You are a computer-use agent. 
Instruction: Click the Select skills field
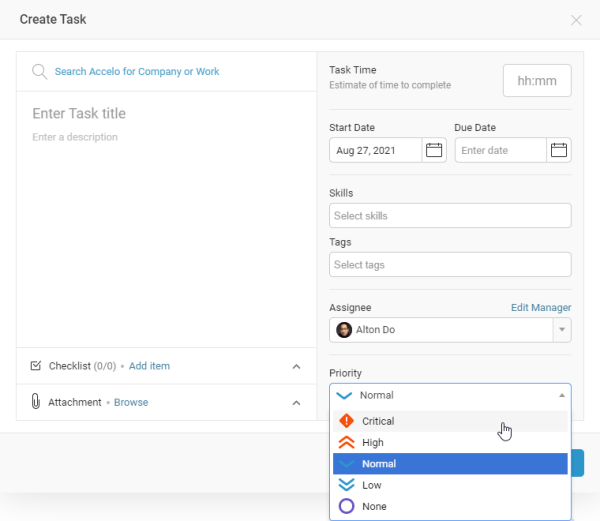(x=450, y=216)
